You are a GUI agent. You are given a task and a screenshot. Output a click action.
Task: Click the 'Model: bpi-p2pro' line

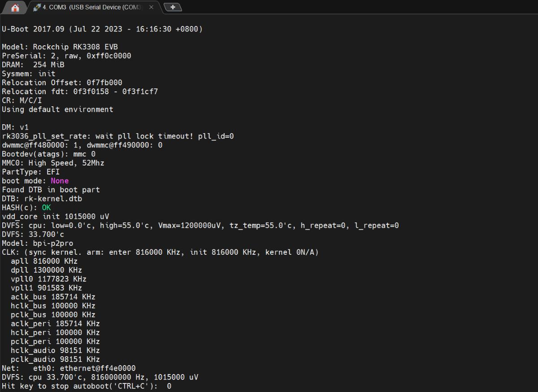pyautogui.click(x=38, y=244)
